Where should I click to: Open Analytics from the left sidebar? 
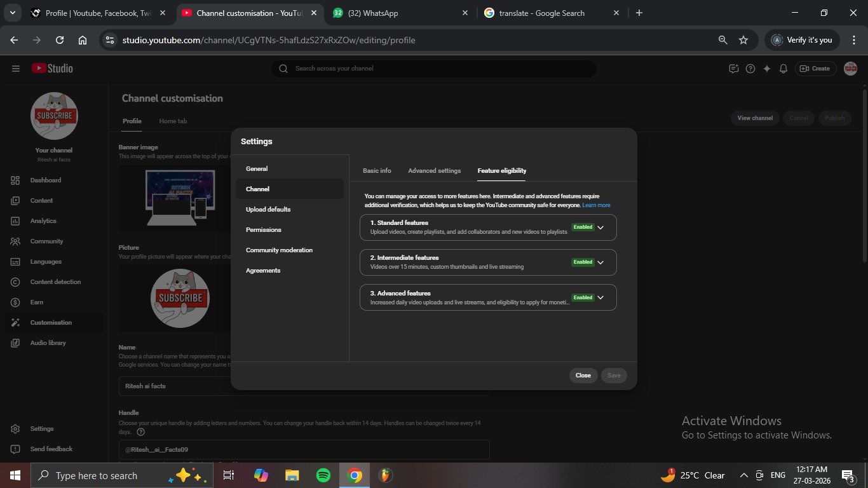[x=43, y=221]
